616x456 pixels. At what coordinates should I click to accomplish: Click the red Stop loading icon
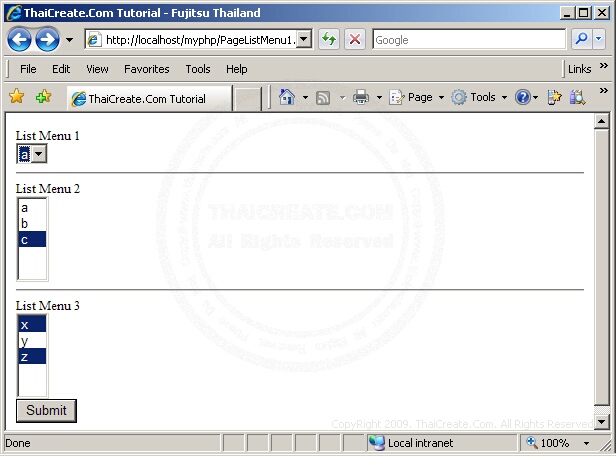pos(355,40)
